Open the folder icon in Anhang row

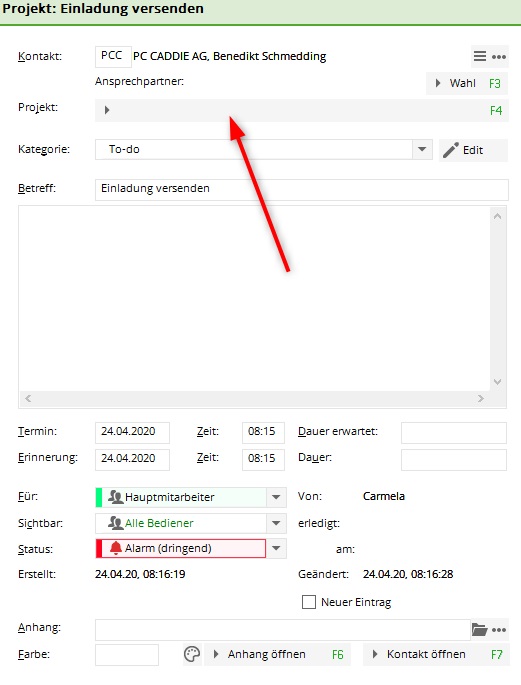[480, 630]
